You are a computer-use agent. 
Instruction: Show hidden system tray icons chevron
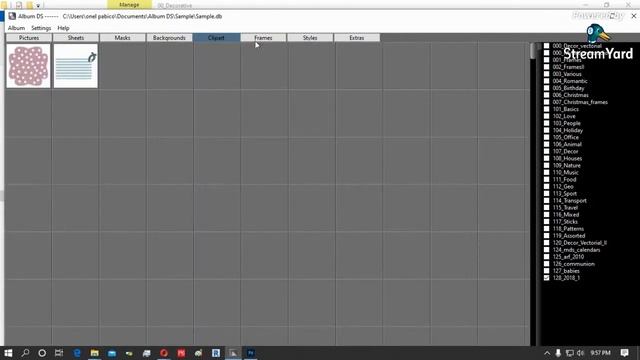[547, 353]
